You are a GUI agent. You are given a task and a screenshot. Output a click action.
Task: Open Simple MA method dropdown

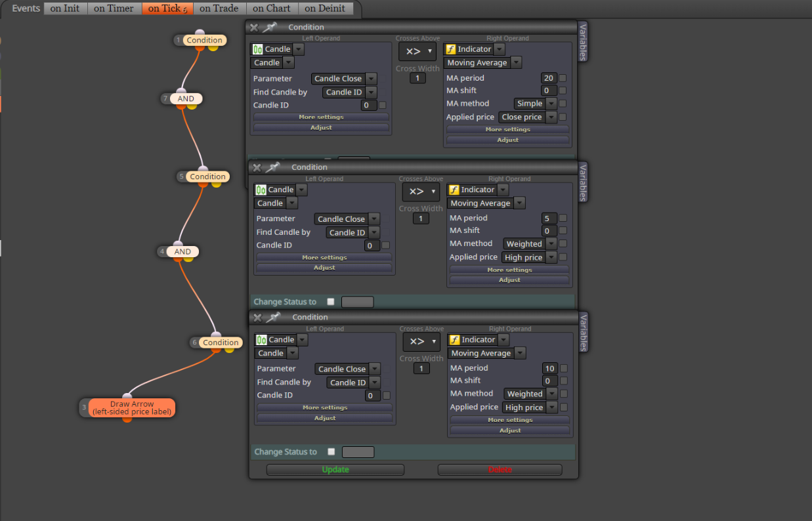[551, 104]
